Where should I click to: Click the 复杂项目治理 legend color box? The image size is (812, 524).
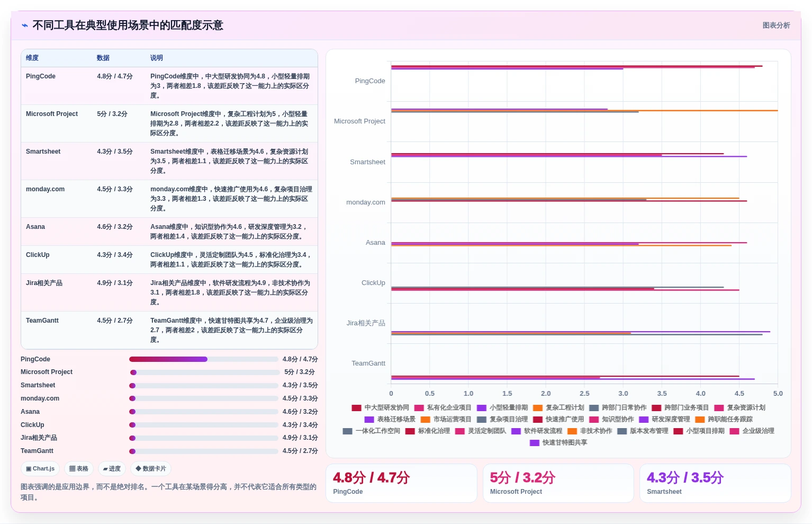click(481, 420)
